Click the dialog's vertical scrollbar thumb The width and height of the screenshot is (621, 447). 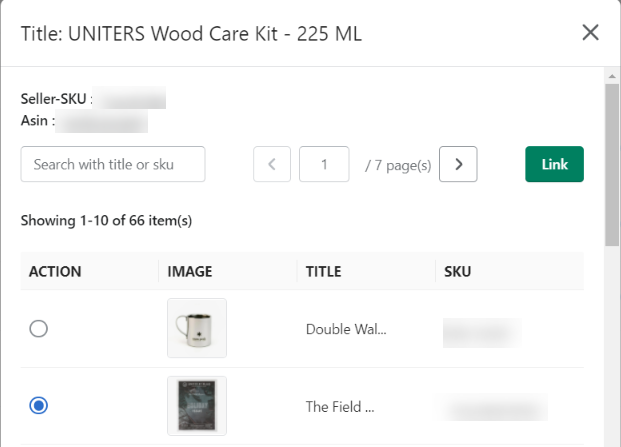click(612, 164)
